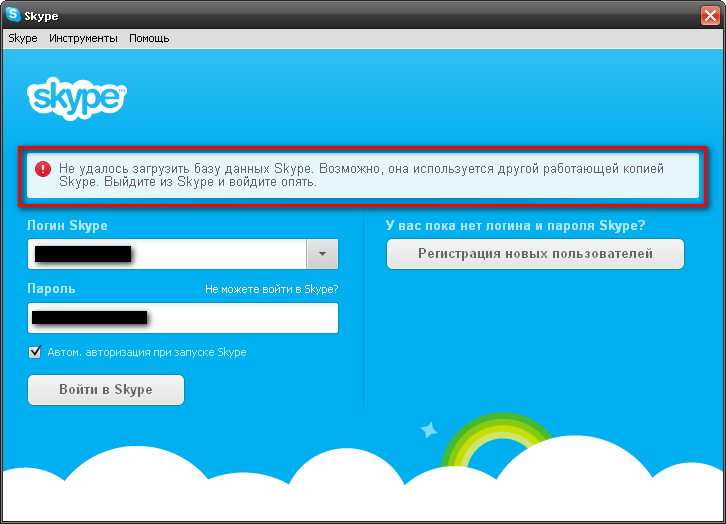The image size is (726, 524).
Task: Expand the Логин Skype dropdown arrow
Action: pyautogui.click(x=321, y=254)
